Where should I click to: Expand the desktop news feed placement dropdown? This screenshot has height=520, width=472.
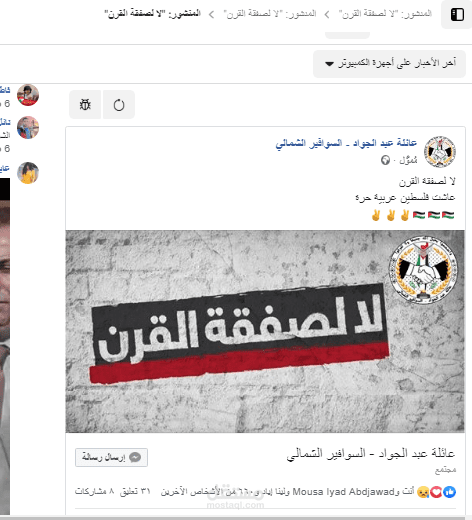point(389,63)
